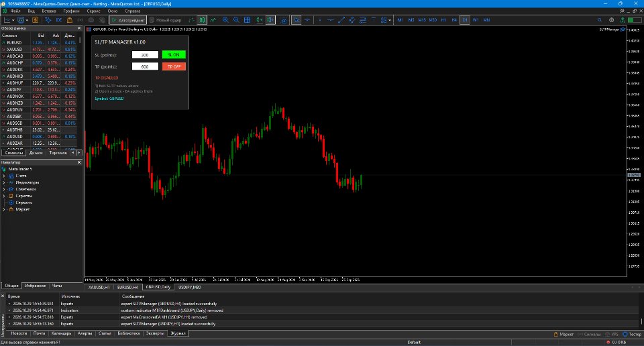The width and height of the screenshot is (644, 346).
Task: Expand the Маркет tree node
Action: coord(4,209)
